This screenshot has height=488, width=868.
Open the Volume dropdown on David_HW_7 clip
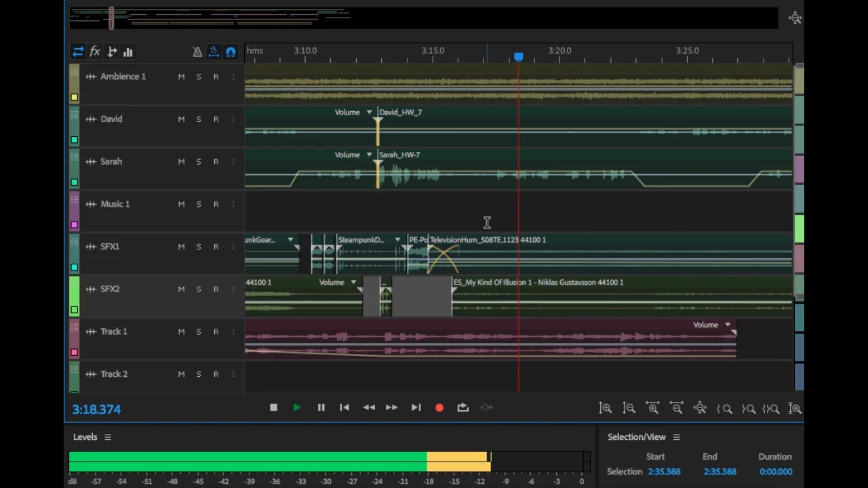[369, 113]
